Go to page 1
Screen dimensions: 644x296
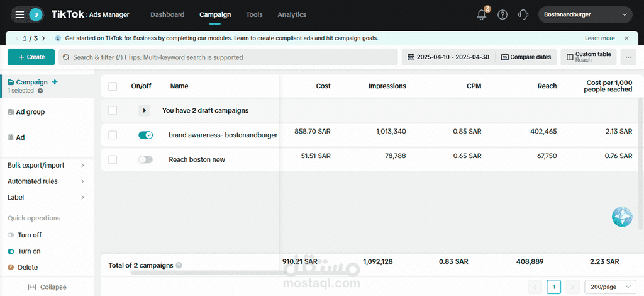click(553, 287)
